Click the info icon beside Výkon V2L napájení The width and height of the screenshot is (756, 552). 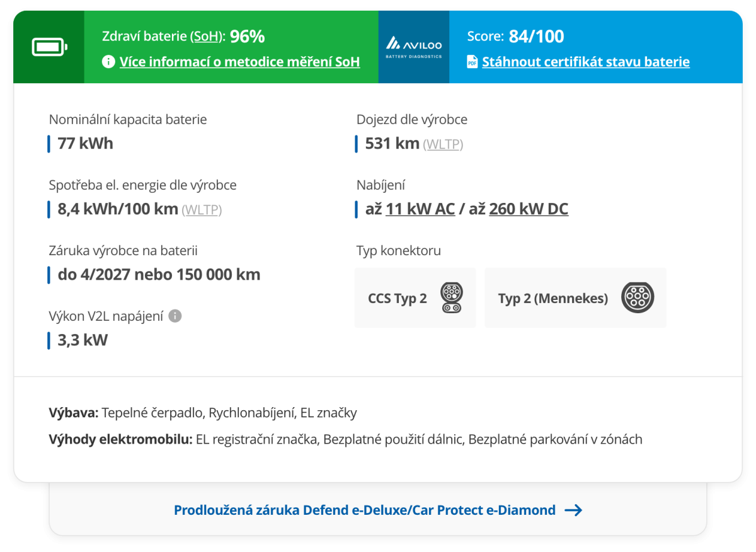[x=175, y=316]
